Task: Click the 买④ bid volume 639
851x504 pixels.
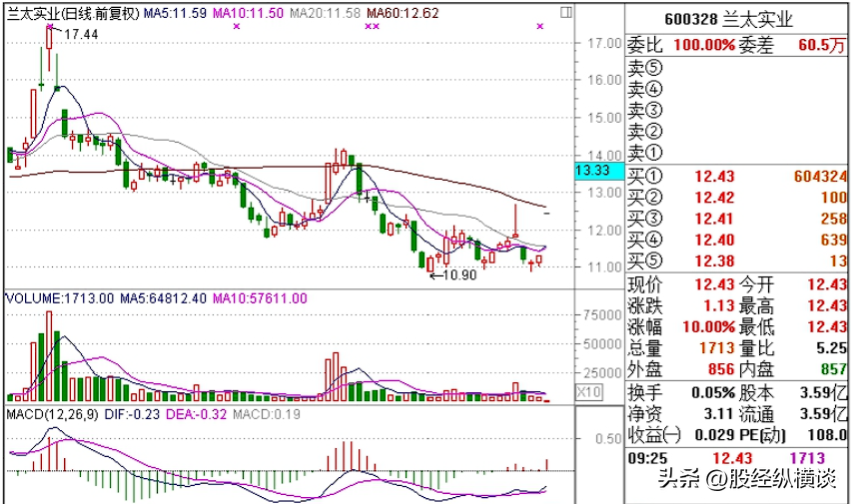Action: (x=833, y=240)
